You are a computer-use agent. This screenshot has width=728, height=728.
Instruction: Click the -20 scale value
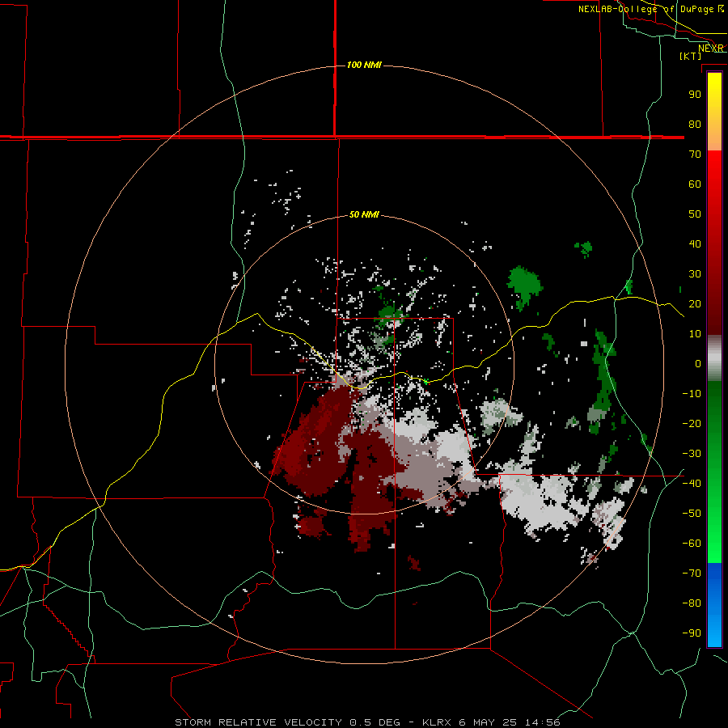[692, 423]
